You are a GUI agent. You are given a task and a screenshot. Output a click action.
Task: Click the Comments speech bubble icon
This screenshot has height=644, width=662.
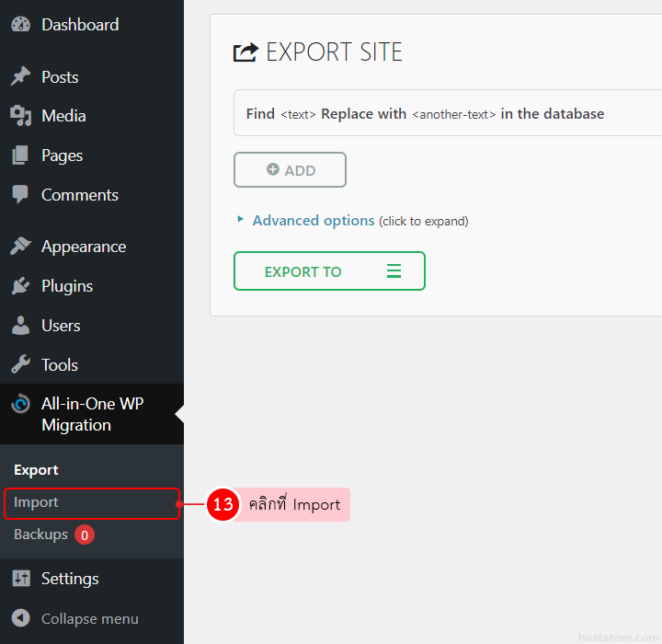point(20,195)
